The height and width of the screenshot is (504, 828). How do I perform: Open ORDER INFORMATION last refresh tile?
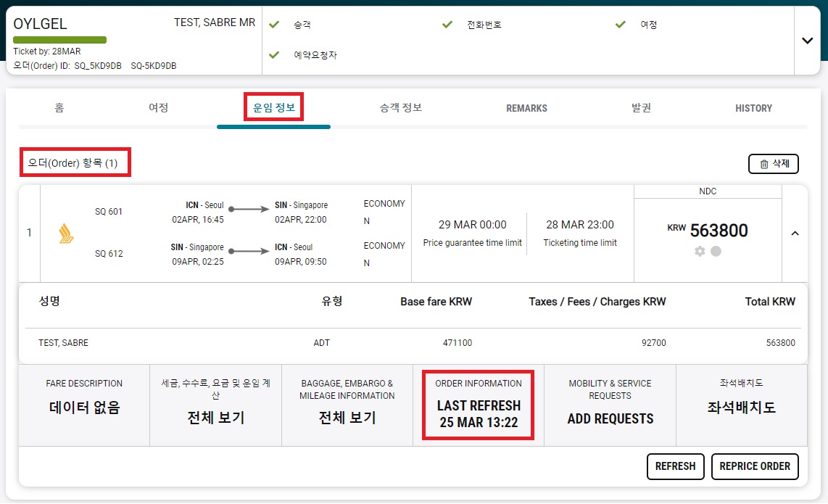tap(479, 405)
